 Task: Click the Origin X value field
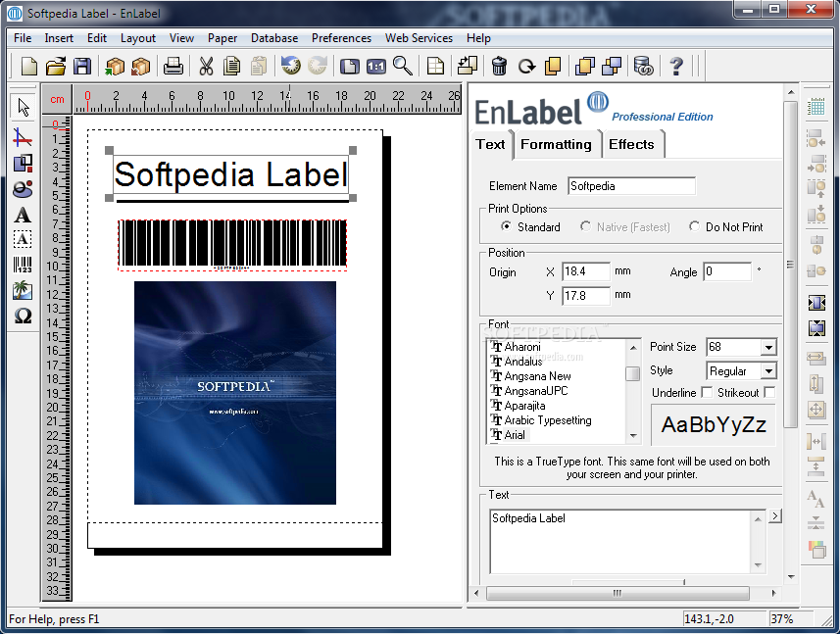pyautogui.click(x=586, y=271)
